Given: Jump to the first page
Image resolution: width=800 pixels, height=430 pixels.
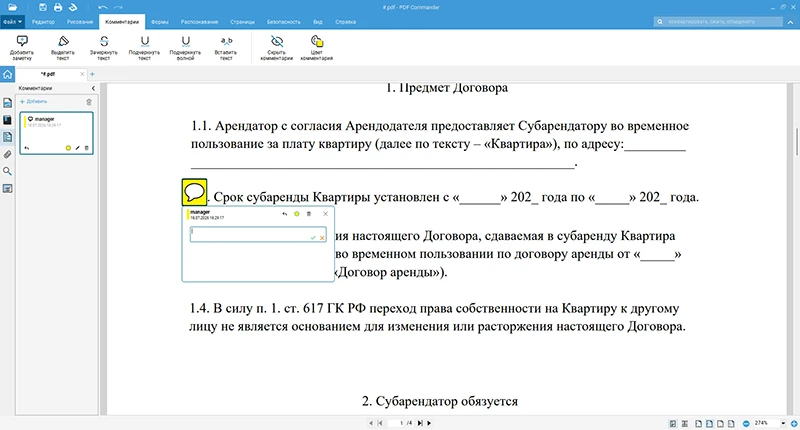Looking at the screenshot, I should 380,423.
